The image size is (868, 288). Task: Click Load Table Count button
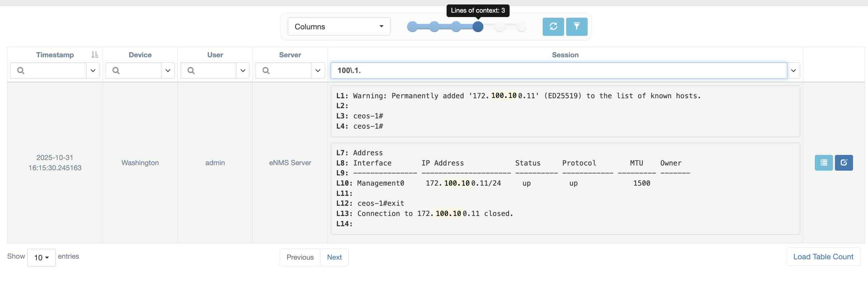[823, 257]
